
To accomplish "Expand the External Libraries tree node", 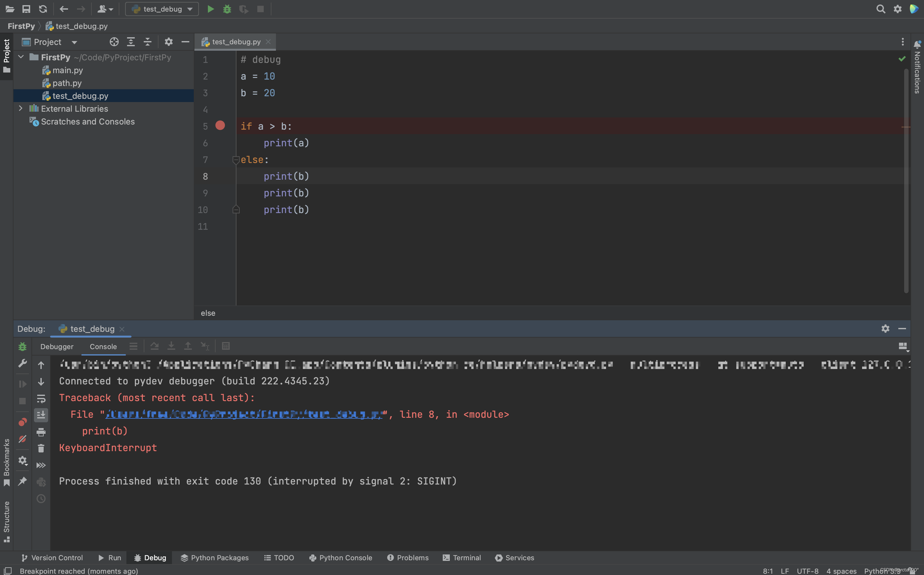I will pyautogui.click(x=21, y=108).
